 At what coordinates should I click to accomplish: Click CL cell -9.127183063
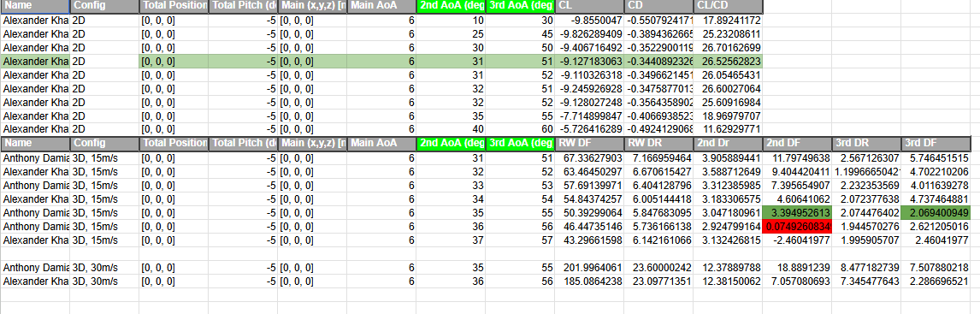(x=589, y=62)
